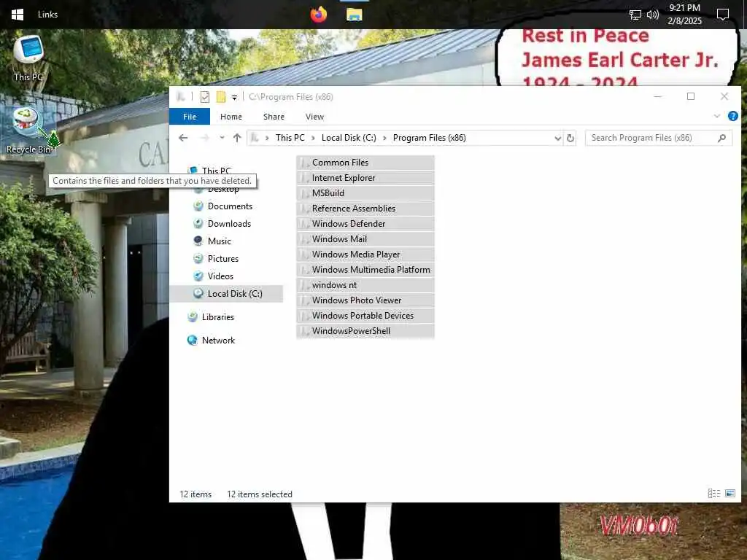Select the Windows Defender folder

(x=365, y=224)
